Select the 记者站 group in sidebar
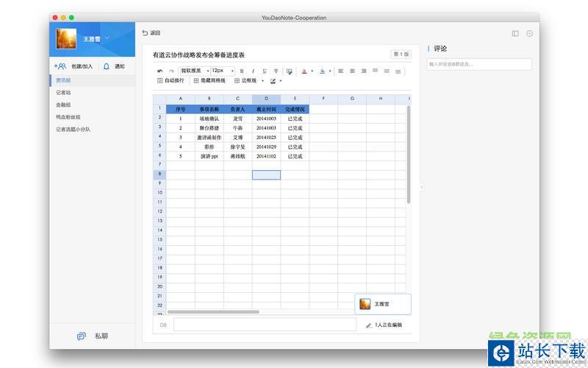This screenshot has height=368, width=588. click(64, 93)
